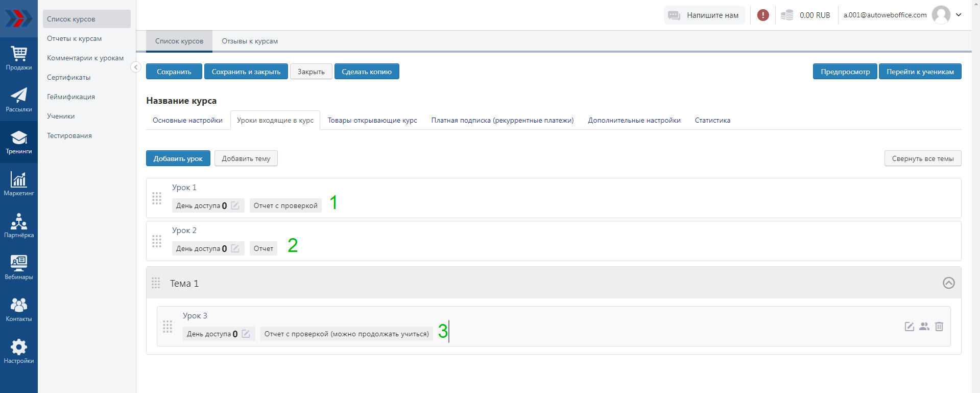Switch to the Статистика tab
980x393 pixels.
click(x=712, y=121)
